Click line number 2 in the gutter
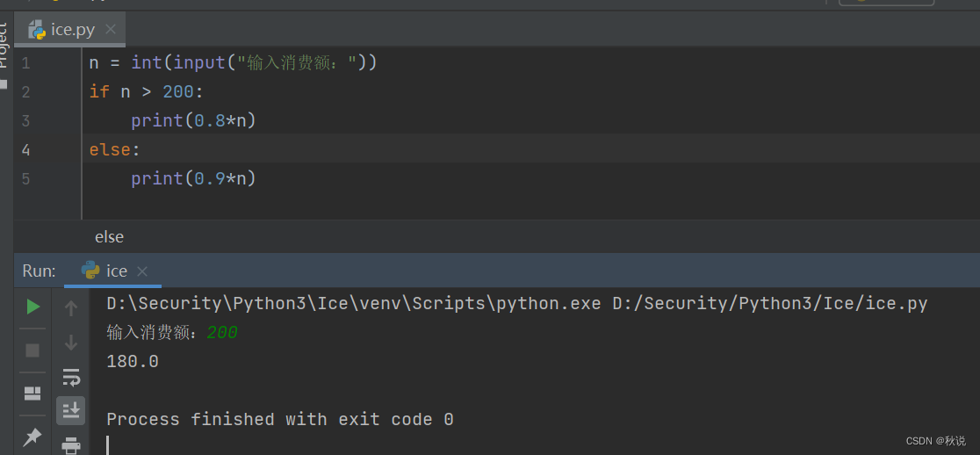 point(25,92)
